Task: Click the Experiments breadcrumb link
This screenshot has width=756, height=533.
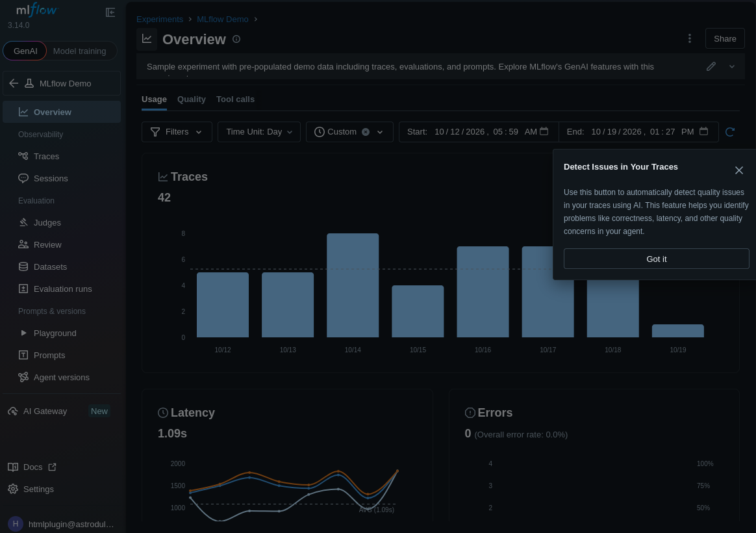Action: point(160,19)
